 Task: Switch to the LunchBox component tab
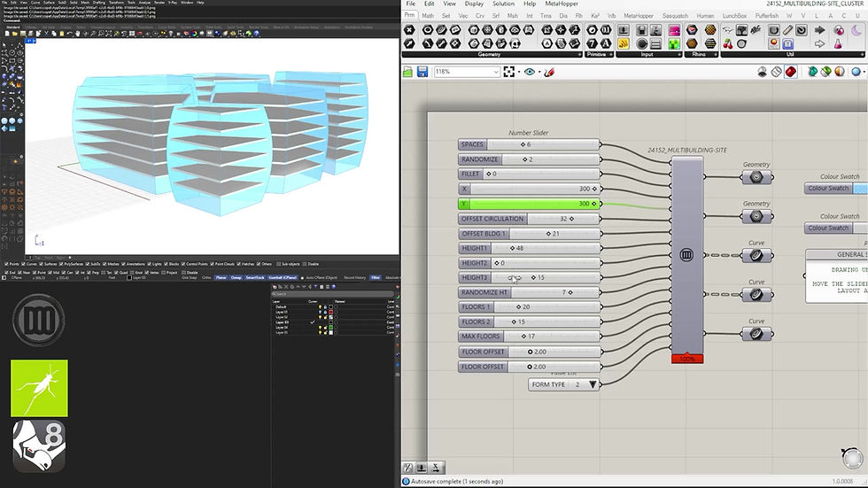point(736,15)
